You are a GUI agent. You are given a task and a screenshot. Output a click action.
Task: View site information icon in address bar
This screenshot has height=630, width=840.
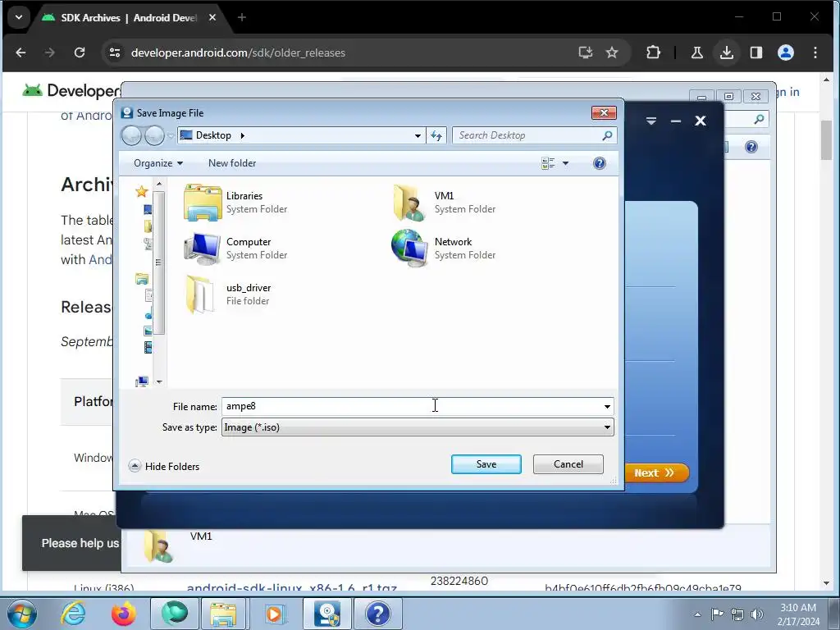click(x=115, y=52)
